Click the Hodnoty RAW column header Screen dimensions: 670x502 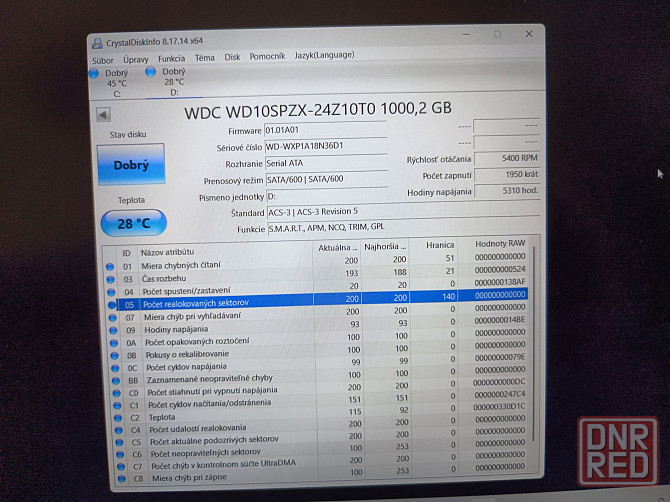(494, 244)
